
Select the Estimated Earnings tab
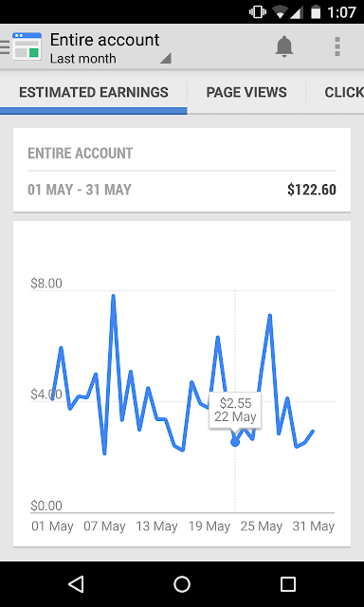pos(94,92)
